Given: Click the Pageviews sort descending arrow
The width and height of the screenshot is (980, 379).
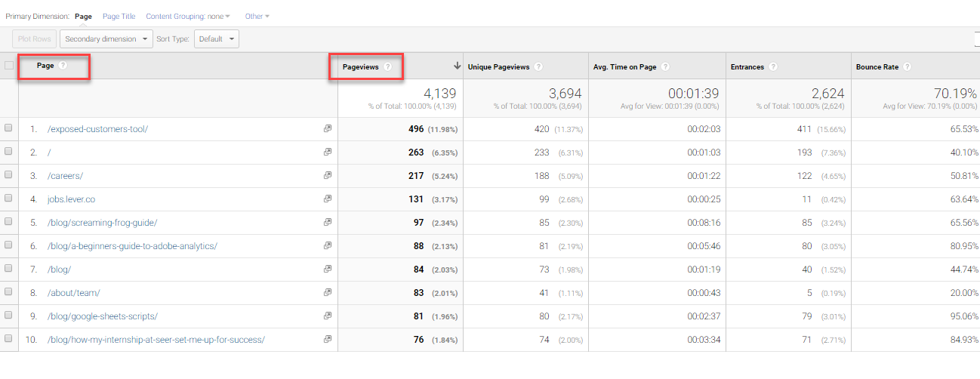Looking at the screenshot, I should click(457, 66).
